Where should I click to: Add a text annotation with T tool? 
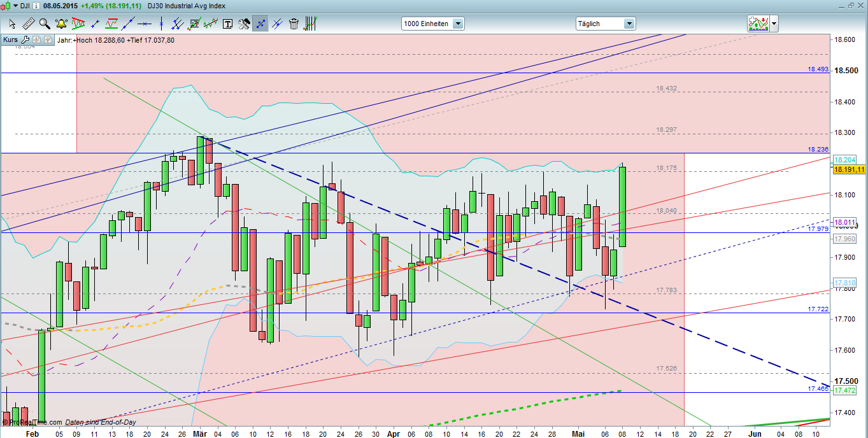[x=227, y=24]
